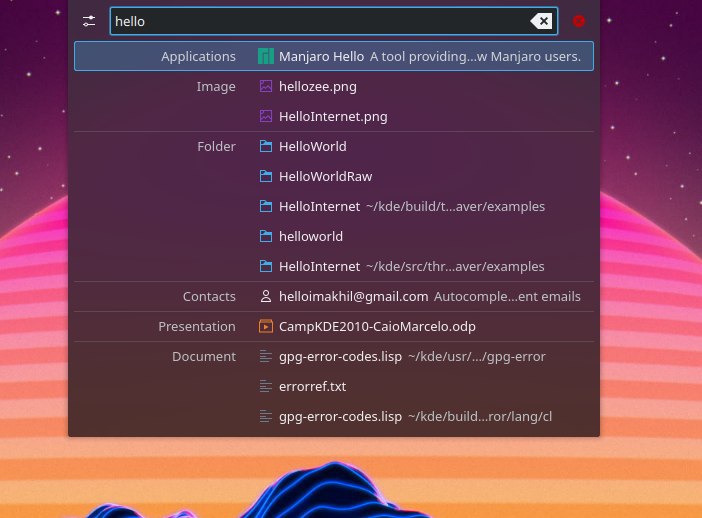Click the hellozee.png image icon

[265, 86]
